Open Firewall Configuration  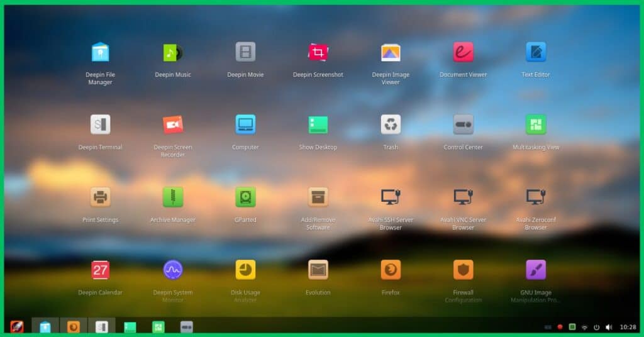464,270
